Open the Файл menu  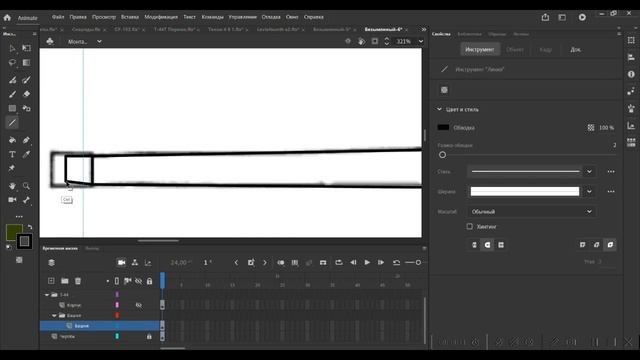pyautogui.click(x=58, y=17)
